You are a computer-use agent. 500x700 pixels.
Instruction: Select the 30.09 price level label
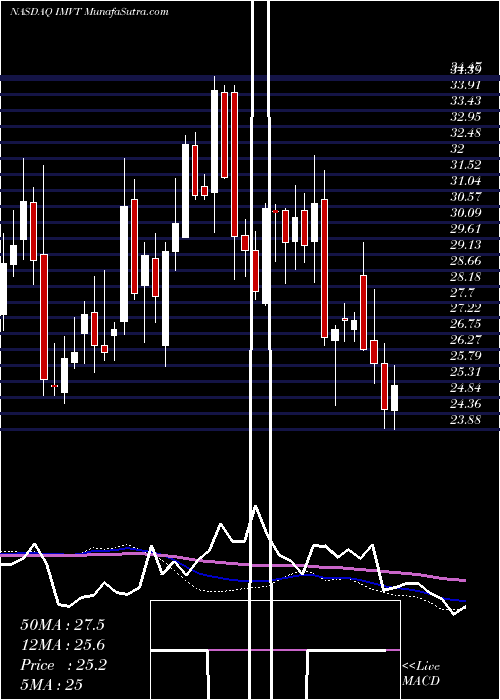point(466,213)
